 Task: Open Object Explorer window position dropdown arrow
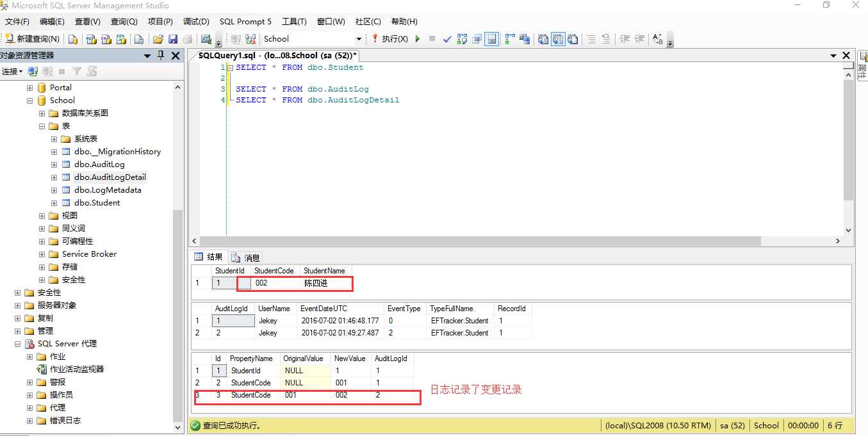(148, 56)
